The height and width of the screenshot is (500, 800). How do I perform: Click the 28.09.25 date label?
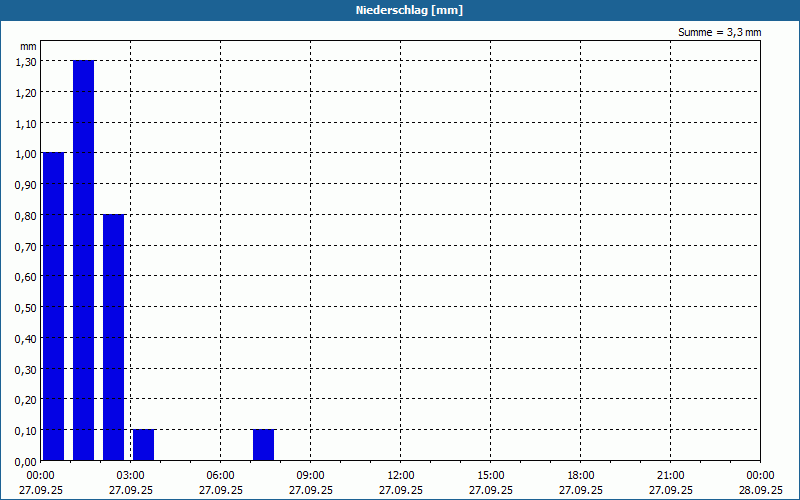(761, 490)
